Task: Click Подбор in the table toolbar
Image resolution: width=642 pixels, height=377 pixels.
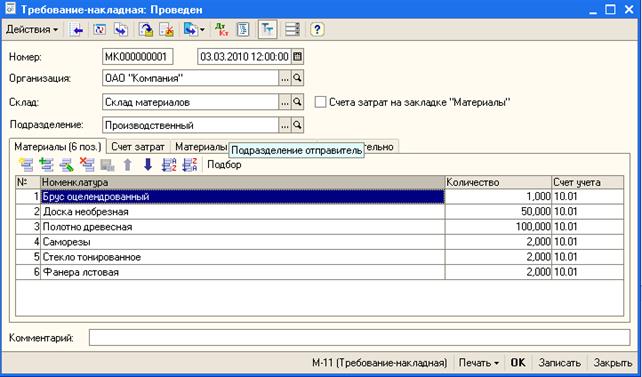Action: tap(224, 165)
